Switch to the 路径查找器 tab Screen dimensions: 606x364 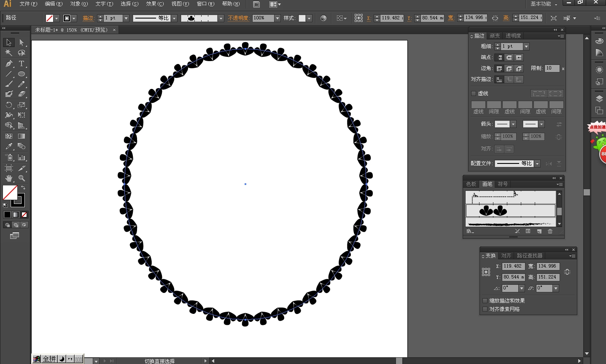point(530,256)
